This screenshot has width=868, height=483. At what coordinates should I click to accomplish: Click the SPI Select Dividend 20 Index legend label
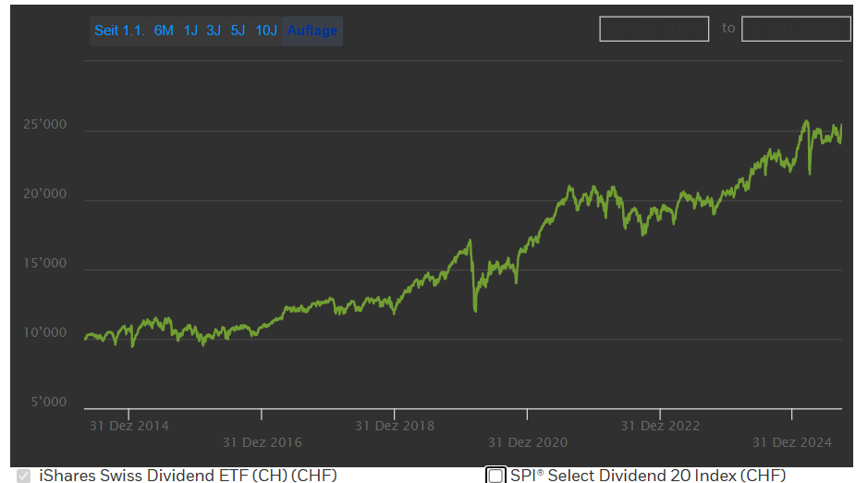[648, 476]
